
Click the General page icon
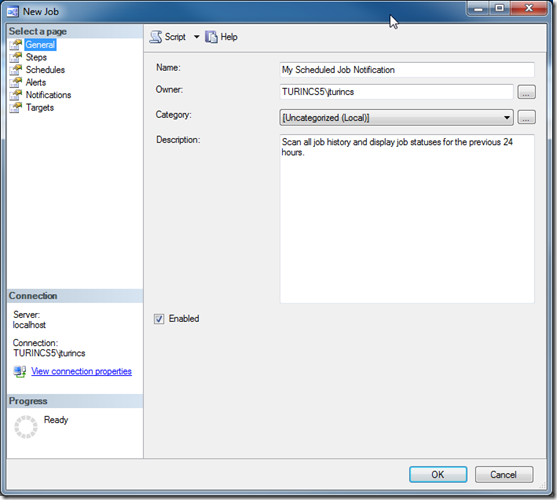(x=16, y=45)
